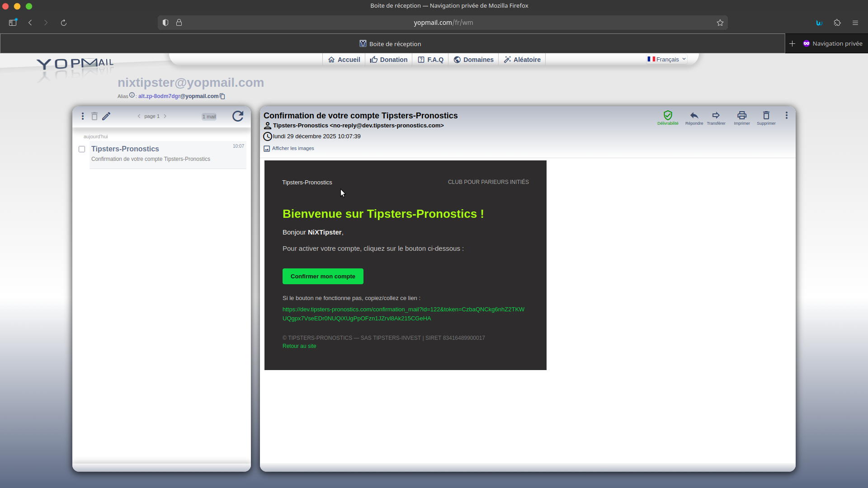
Task: Select the checkbox next to Tipsters-Pronostics email
Action: [82, 149]
